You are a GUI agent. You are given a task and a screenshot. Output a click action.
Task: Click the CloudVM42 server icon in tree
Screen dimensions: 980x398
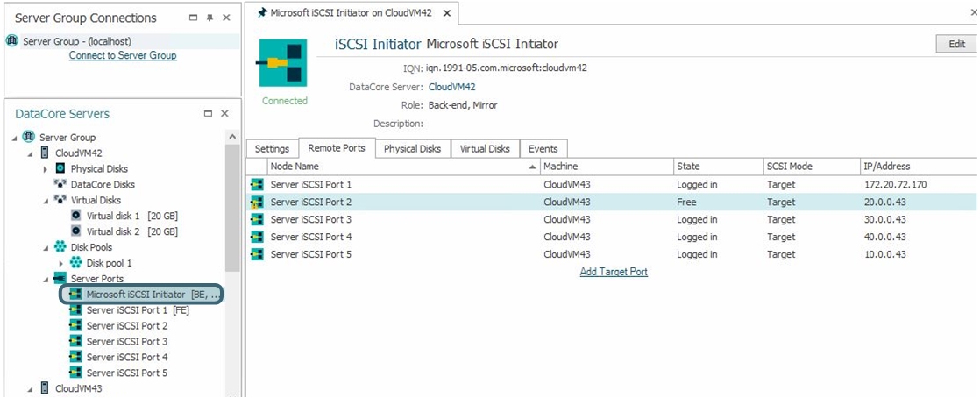tap(45, 153)
